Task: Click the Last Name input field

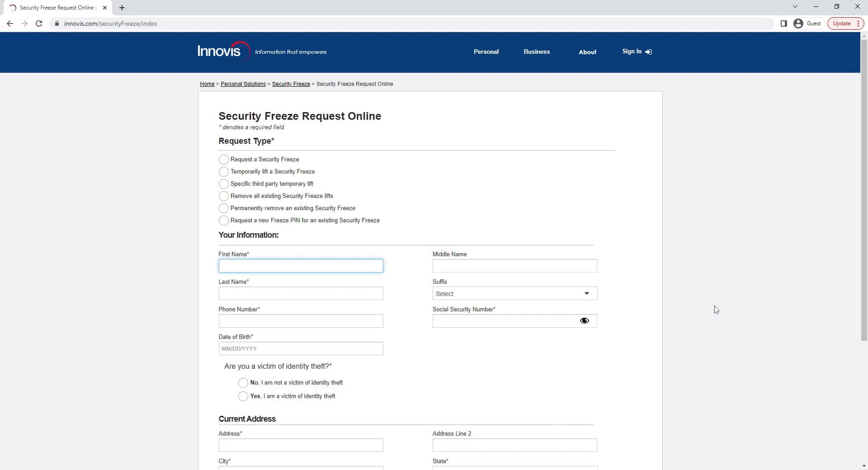Action: click(301, 293)
